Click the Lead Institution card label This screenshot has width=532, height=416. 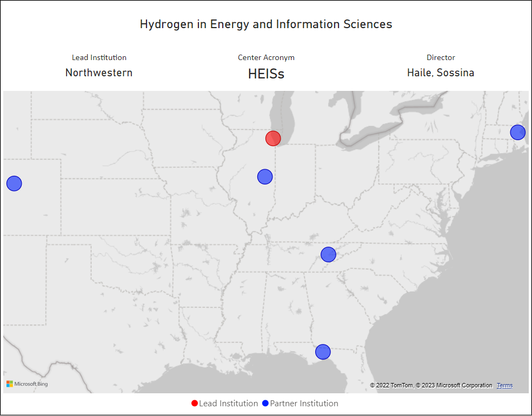99,57
